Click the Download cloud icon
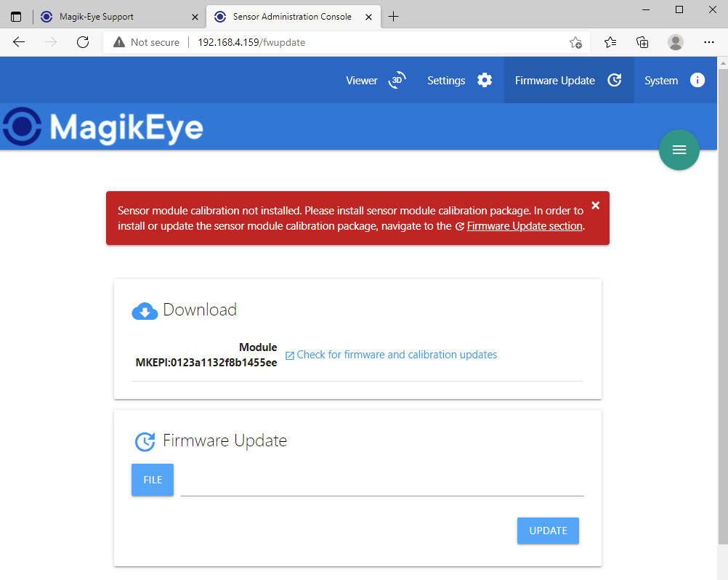Screen dimensions: 728x580 145,310
